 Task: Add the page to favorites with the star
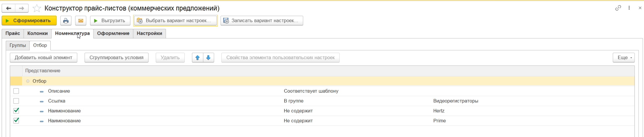(x=37, y=8)
